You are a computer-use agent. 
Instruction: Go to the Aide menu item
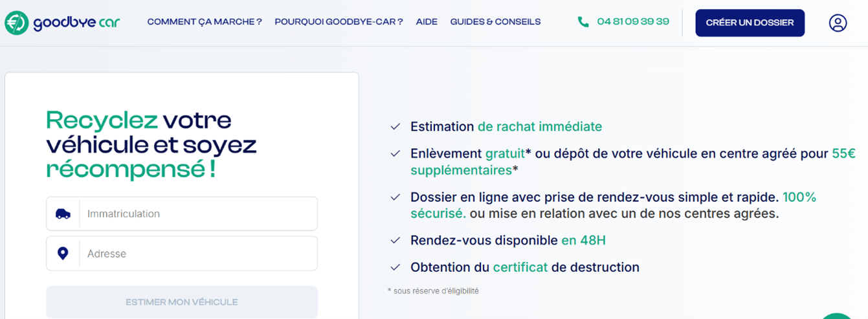click(427, 22)
